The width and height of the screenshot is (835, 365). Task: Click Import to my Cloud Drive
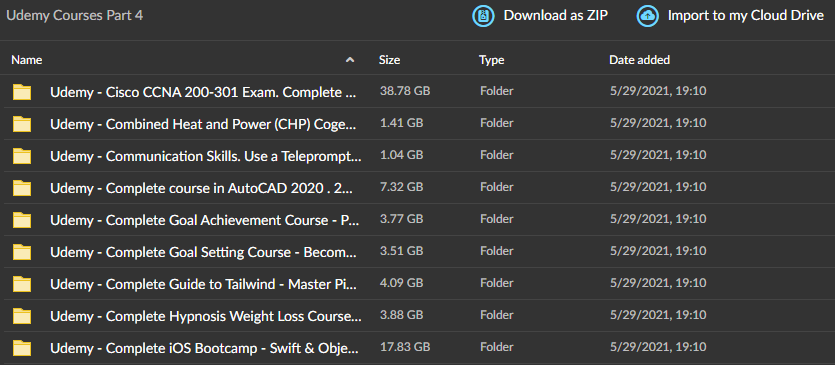click(746, 16)
